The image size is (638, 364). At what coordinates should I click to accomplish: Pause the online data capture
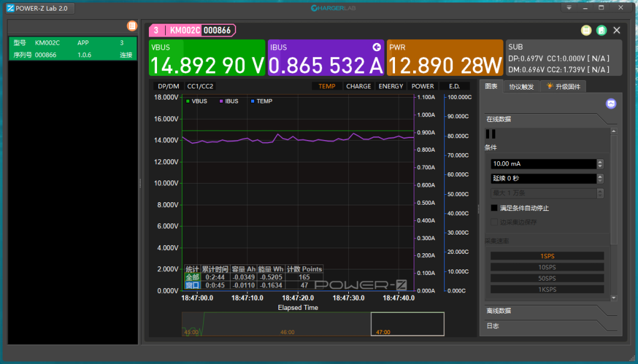(x=491, y=134)
